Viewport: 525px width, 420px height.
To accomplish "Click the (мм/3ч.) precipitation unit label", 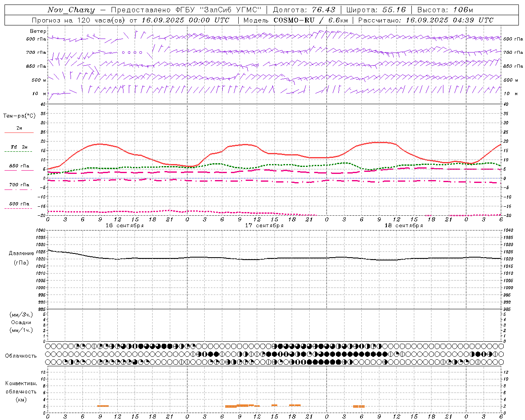I will coord(21,315).
